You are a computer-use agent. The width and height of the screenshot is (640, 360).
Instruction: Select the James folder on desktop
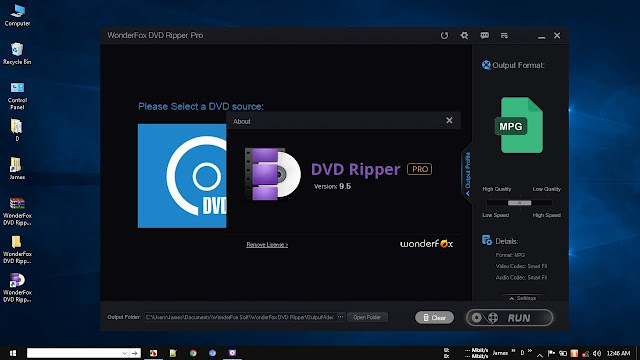coord(17,168)
